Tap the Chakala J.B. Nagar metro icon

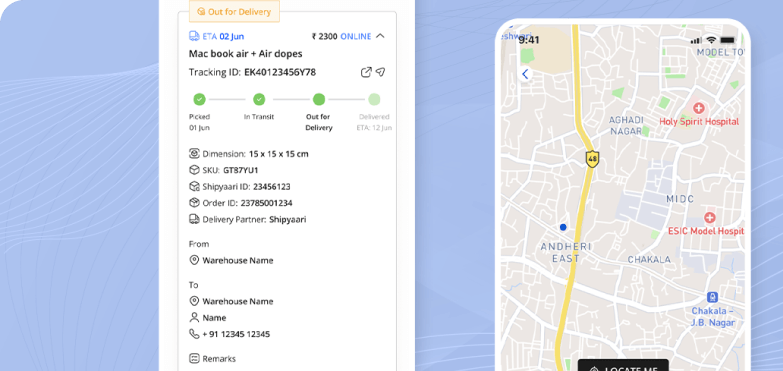pyautogui.click(x=713, y=297)
